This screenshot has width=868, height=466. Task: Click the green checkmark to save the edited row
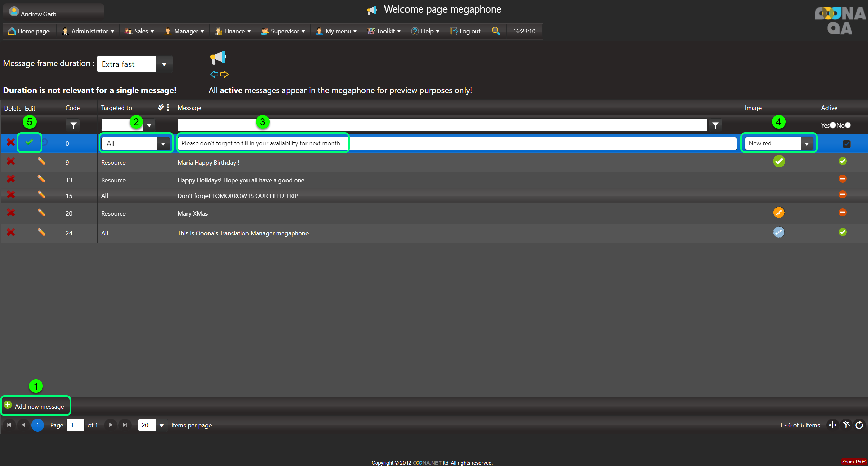pos(29,142)
